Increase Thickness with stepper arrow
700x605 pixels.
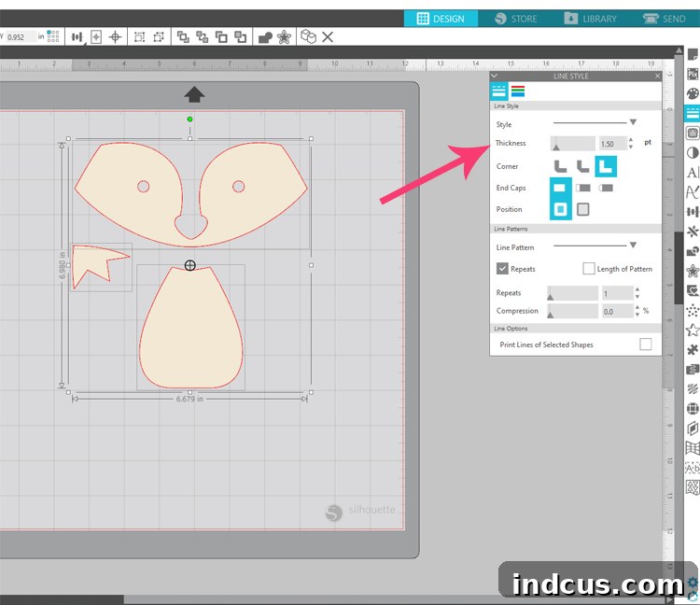pyautogui.click(x=631, y=140)
